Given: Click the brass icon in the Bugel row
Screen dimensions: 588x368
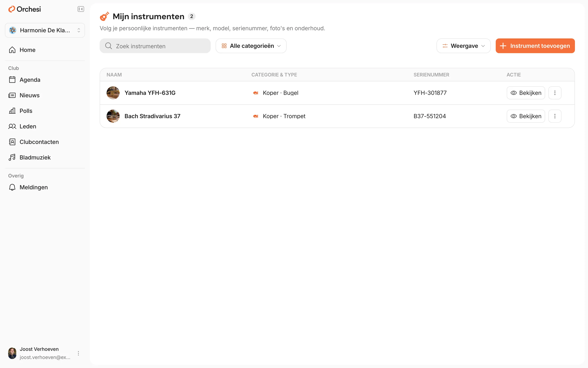Looking at the screenshot, I should [256, 93].
